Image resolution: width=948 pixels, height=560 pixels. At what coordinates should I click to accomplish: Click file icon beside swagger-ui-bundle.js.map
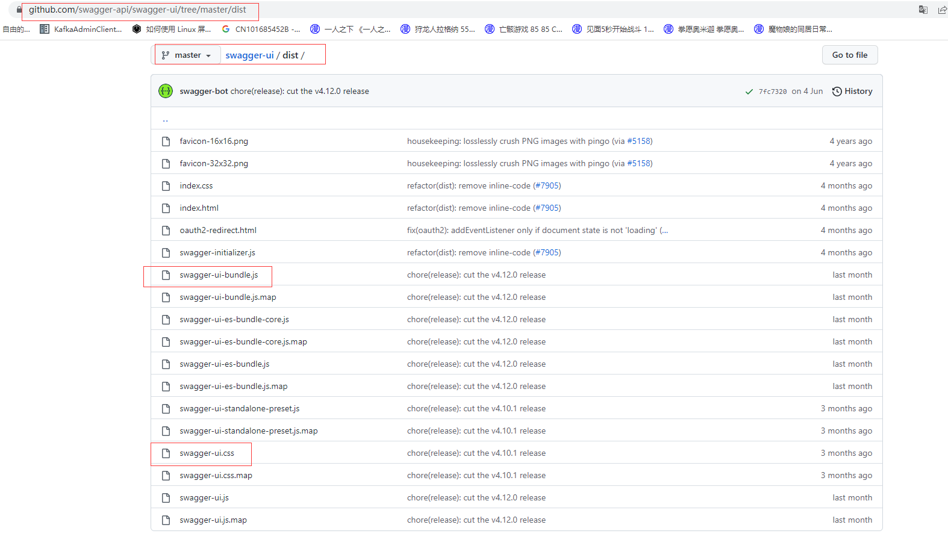pos(166,297)
